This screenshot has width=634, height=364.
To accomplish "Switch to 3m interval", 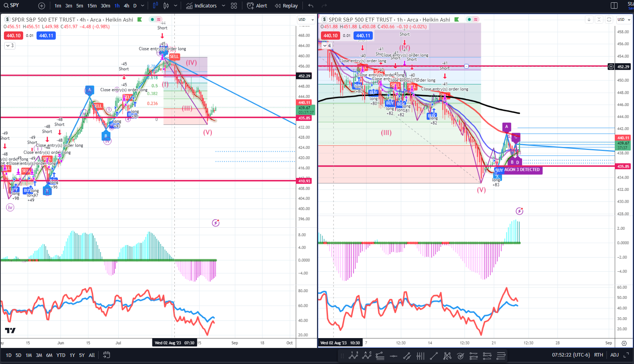I will pyautogui.click(x=69, y=5).
